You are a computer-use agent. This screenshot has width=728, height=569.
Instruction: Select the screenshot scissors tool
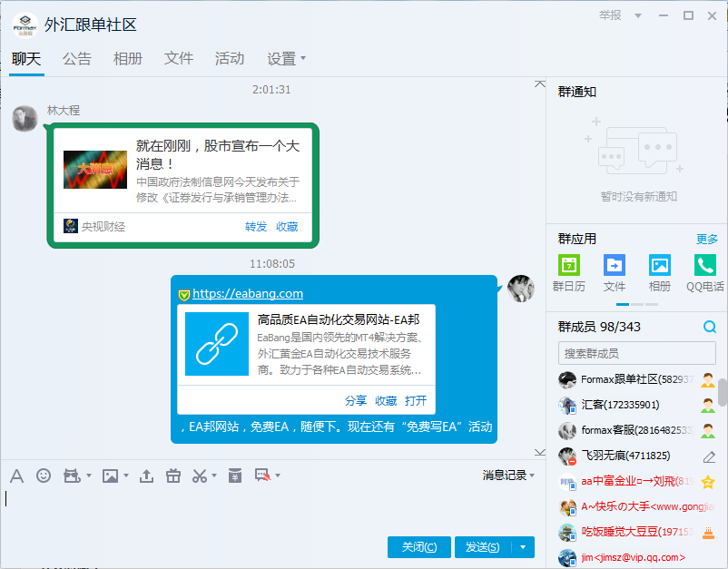[200, 476]
